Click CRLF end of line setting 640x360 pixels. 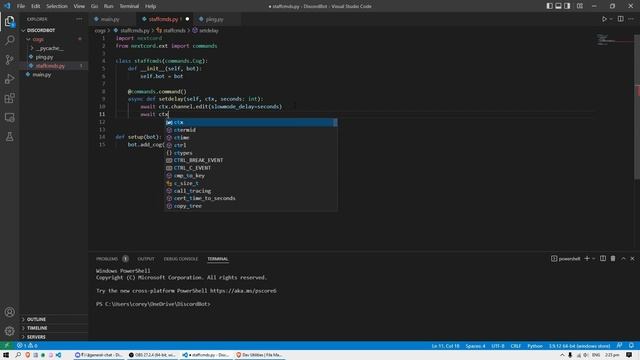[x=516, y=346]
